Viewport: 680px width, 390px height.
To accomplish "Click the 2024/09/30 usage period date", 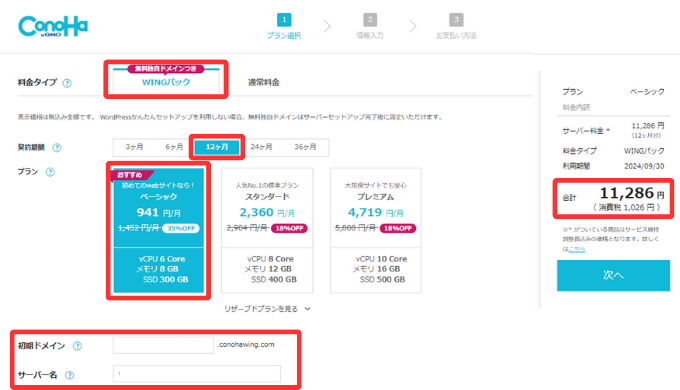I will coord(644,166).
